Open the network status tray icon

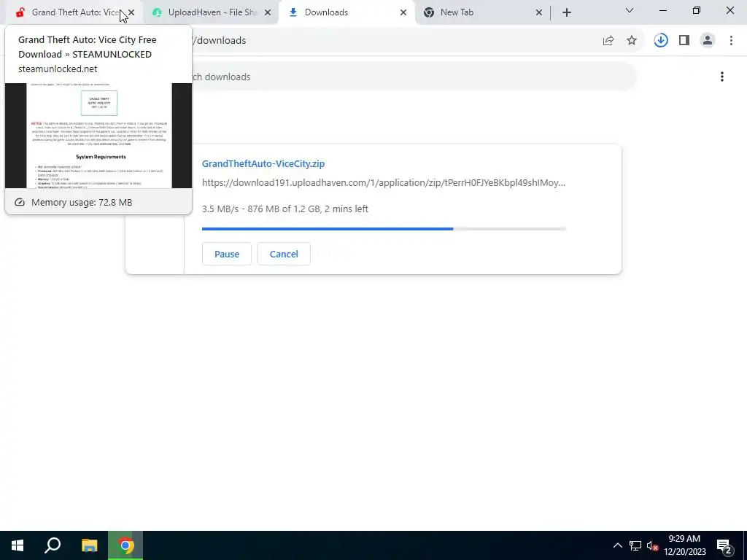(x=635, y=545)
